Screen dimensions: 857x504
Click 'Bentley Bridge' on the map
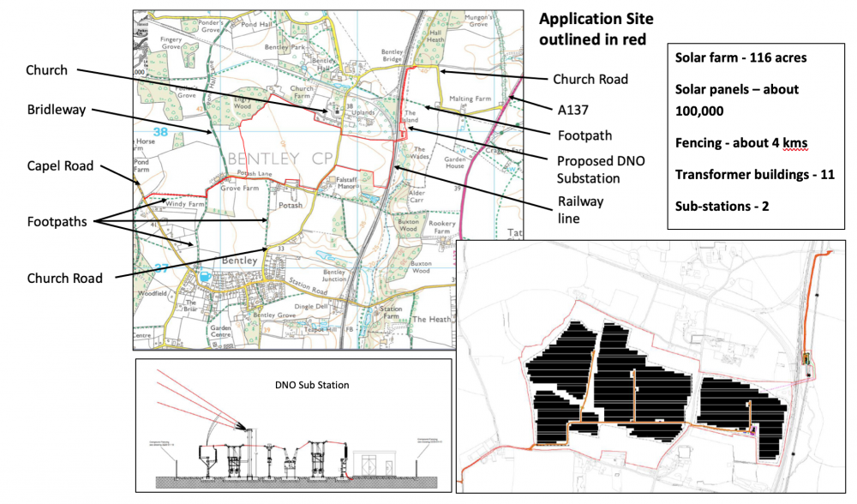[x=392, y=55]
